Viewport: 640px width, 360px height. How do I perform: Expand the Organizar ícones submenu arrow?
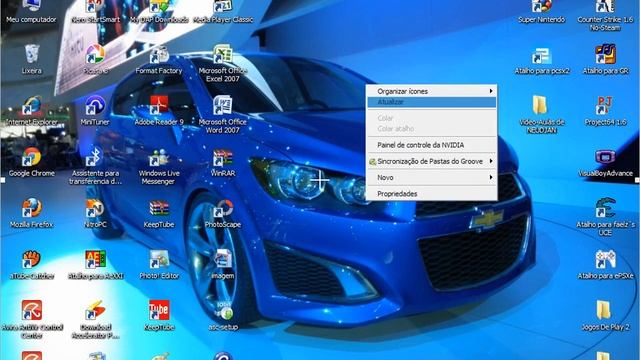(x=491, y=91)
